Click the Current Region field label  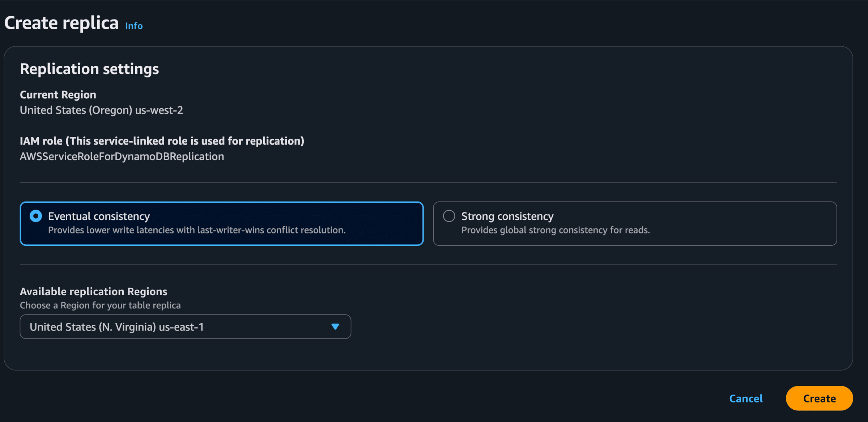[58, 95]
